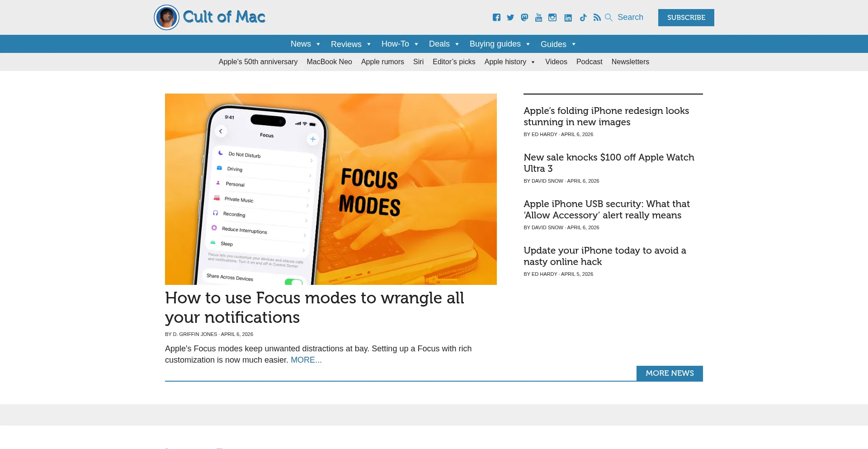Click the Focus Modes featured image
The height and width of the screenshot is (449, 868).
tap(331, 189)
